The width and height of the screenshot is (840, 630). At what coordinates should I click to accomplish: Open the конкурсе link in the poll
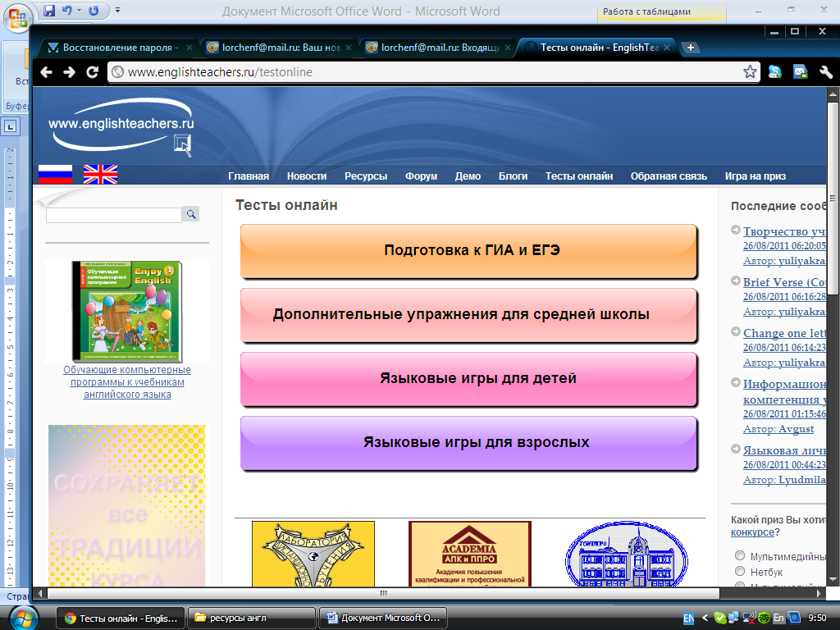752,532
